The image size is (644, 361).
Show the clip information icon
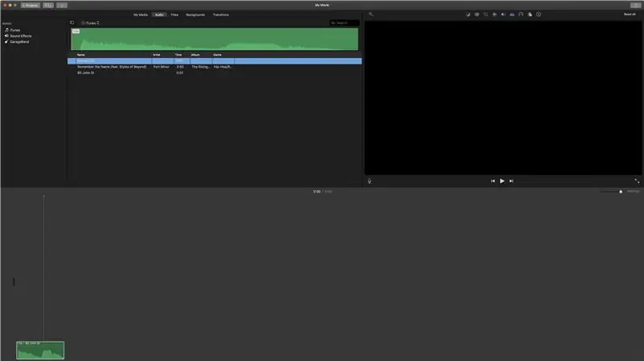click(x=539, y=15)
